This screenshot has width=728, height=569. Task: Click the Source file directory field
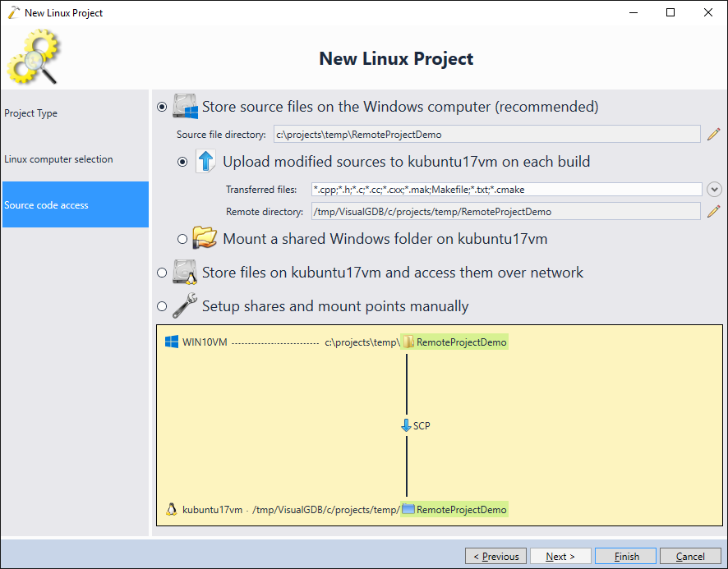click(486, 134)
